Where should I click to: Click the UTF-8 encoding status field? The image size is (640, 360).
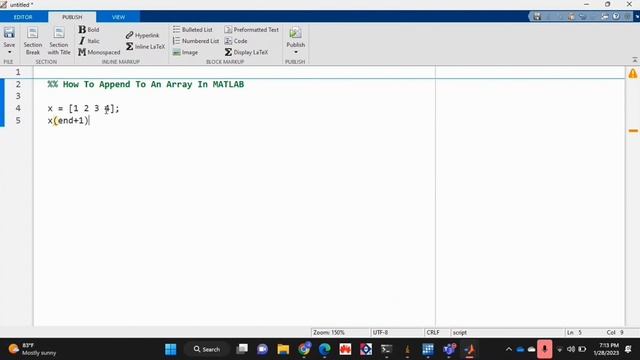tap(397, 333)
